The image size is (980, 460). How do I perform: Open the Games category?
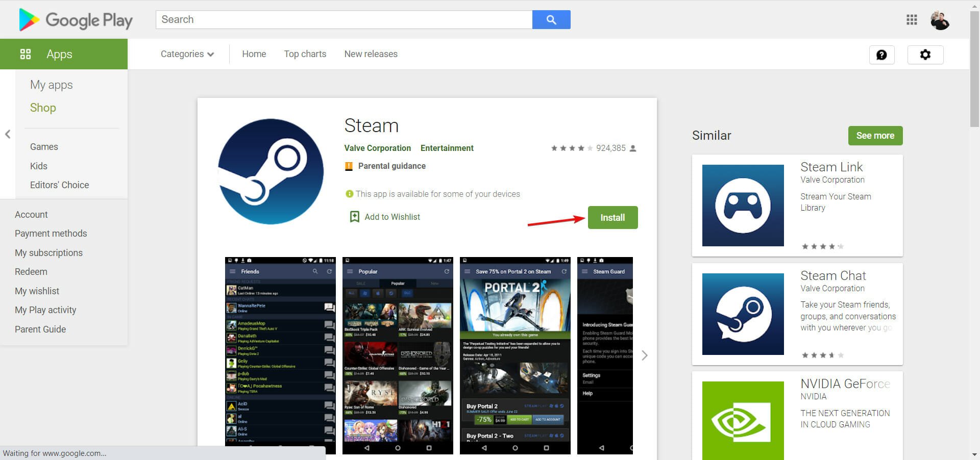point(44,147)
